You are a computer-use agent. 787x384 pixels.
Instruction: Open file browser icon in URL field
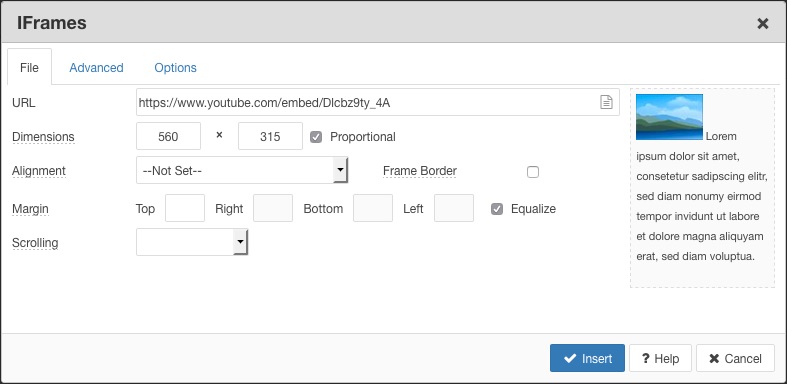(x=606, y=102)
